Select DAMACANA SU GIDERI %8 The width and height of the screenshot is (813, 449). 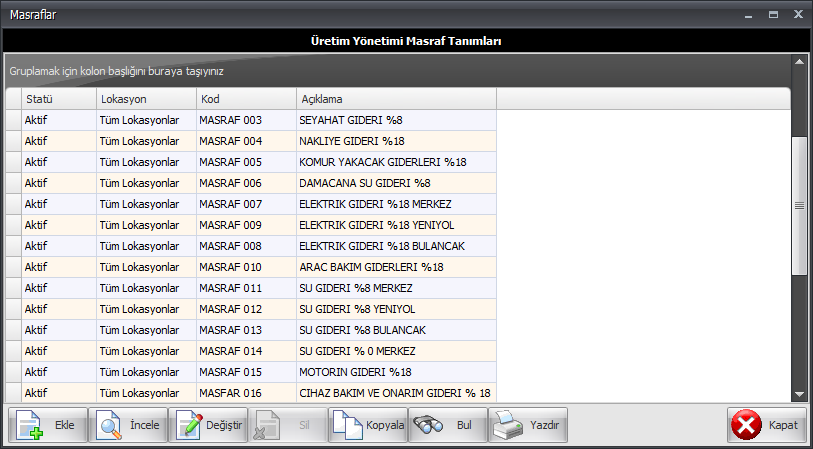397,183
